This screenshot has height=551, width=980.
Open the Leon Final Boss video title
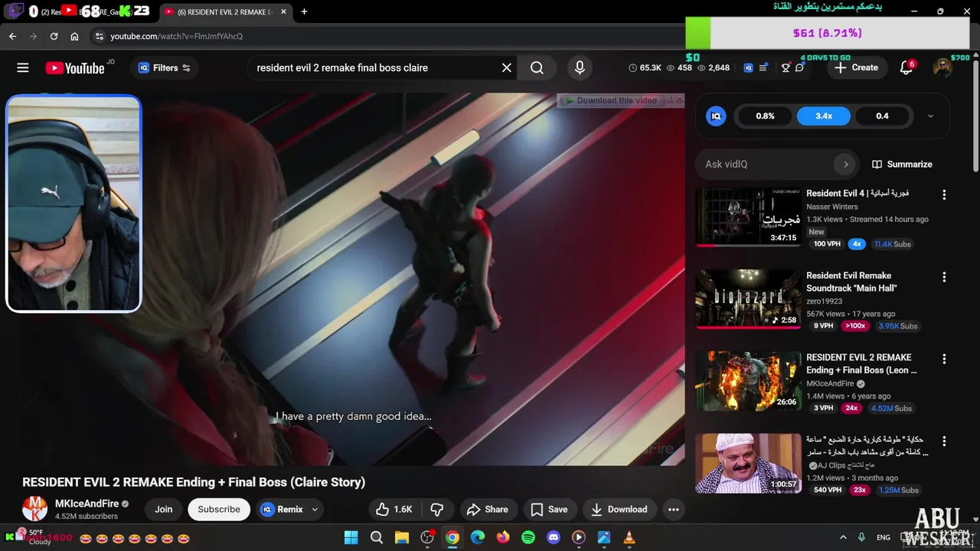pyautogui.click(x=861, y=364)
